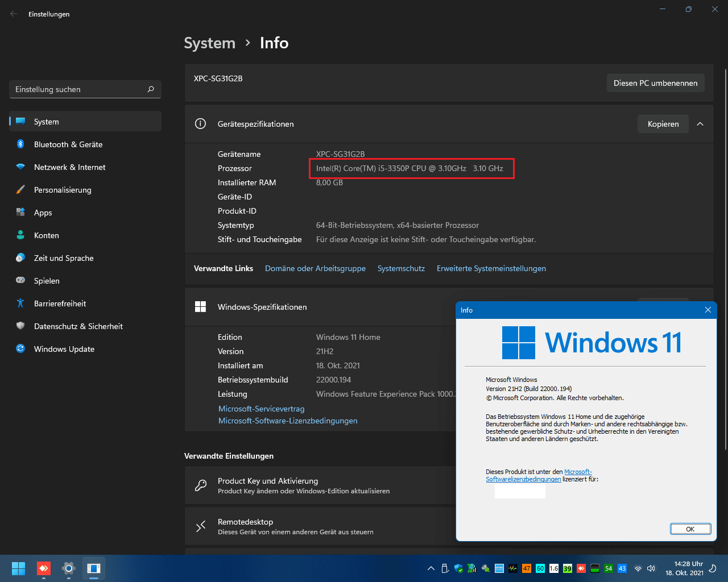Open Product Key und Aktivierung
The image size is (728, 582).
(320, 485)
